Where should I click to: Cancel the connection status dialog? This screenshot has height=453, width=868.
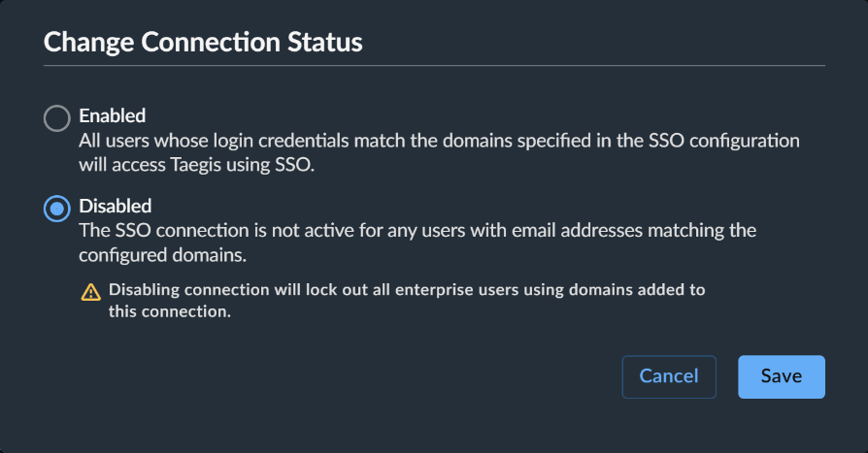[669, 376]
